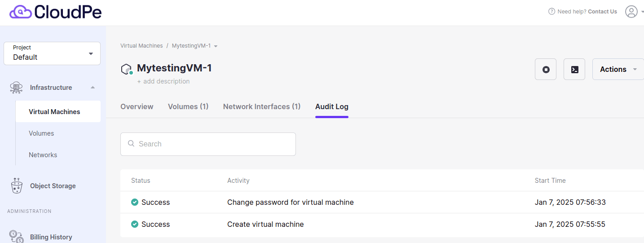Click success check icon for Change password row
Viewport: 644px width, 243px height.
(x=134, y=202)
